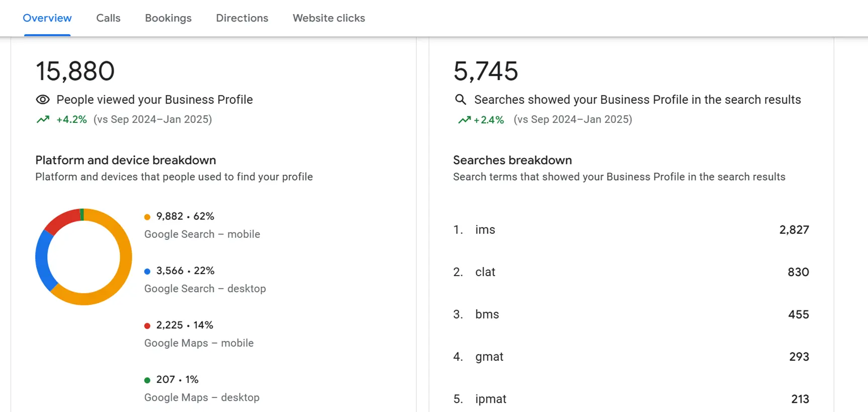
Task: Select the red dot for Google Maps mobile
Action: [x=147, y=325]
